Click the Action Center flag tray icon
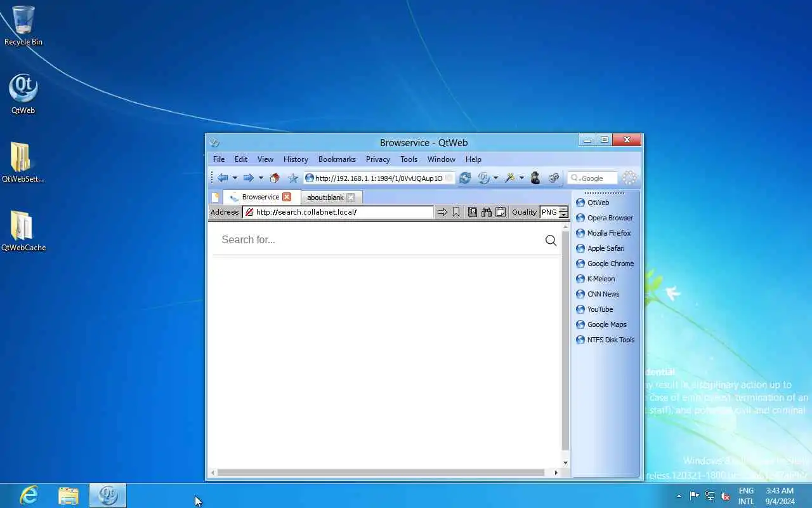This screenshot has height=508, width=812. click(x=695, y=497)
